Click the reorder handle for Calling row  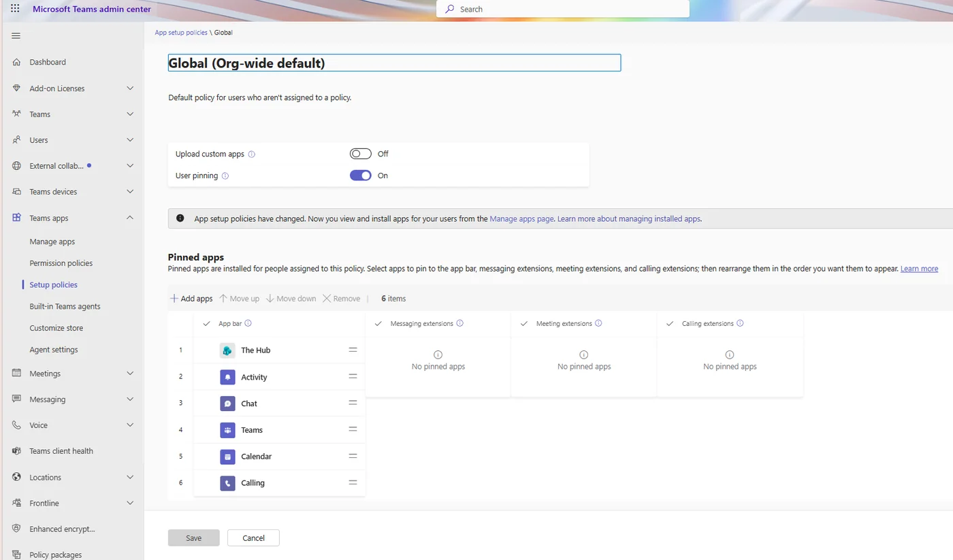[x=353, y=482]
